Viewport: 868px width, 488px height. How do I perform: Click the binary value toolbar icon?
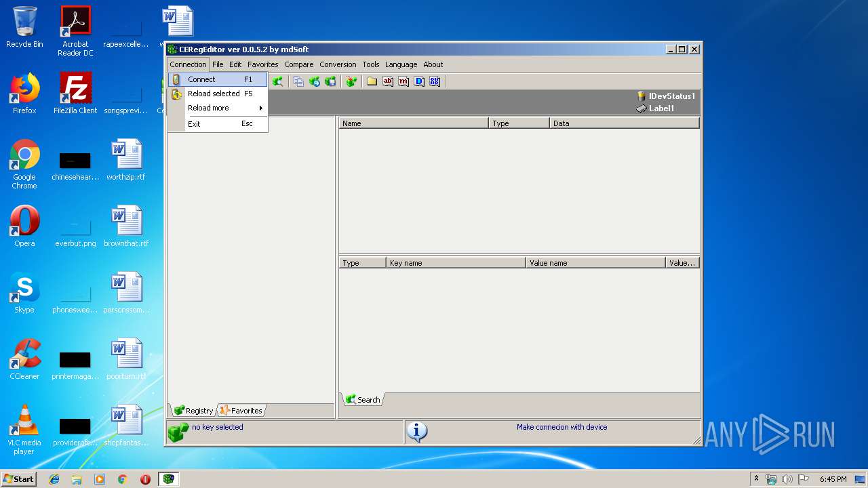point(435,81)
